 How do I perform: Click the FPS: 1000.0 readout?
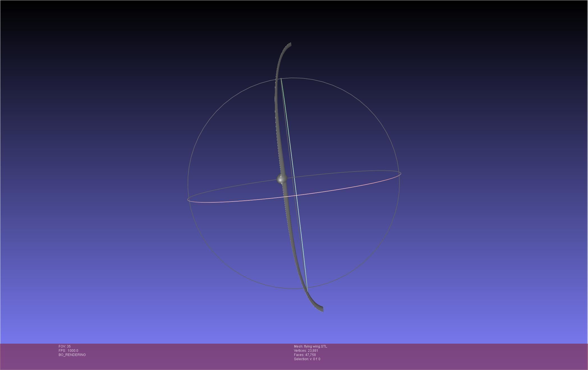click(x=68, y=351)
